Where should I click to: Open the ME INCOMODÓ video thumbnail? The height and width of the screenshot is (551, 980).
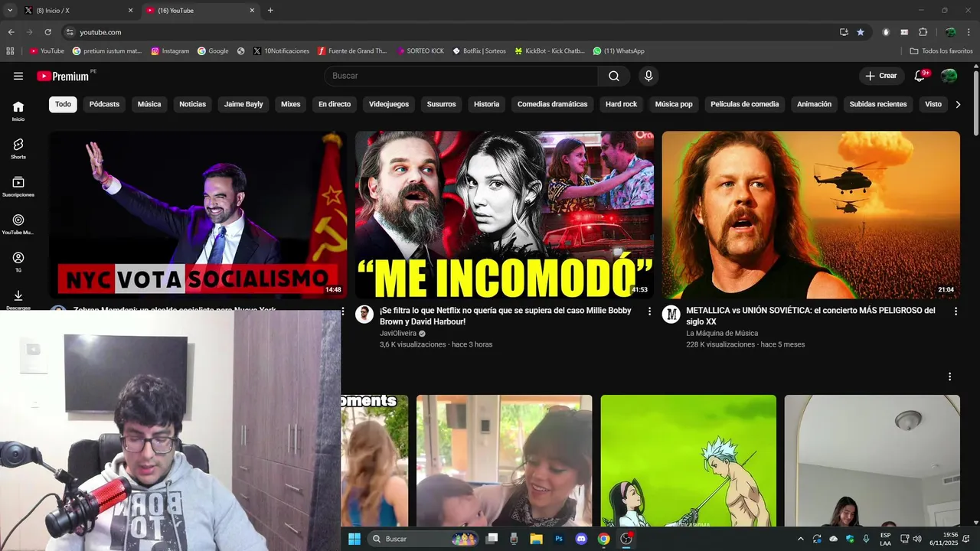pos(505,215)
